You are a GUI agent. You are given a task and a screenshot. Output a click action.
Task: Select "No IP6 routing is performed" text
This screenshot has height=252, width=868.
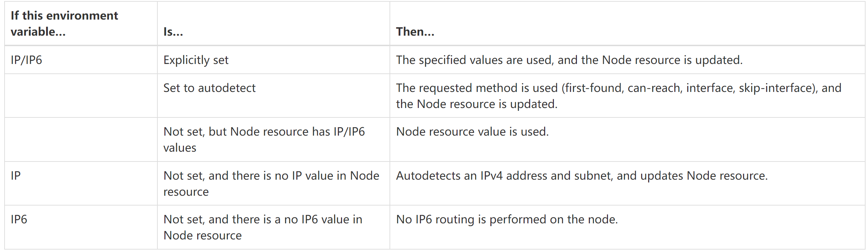click(507, 219)
